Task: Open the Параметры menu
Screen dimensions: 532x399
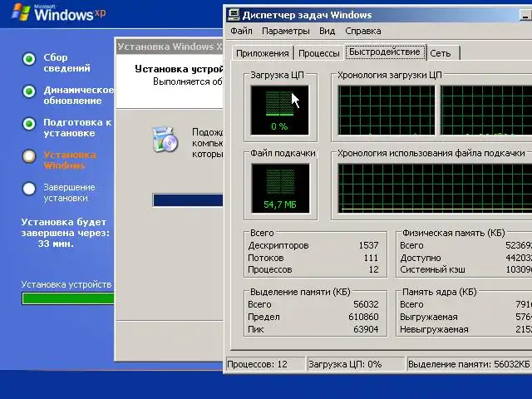Action: point(286,32)
